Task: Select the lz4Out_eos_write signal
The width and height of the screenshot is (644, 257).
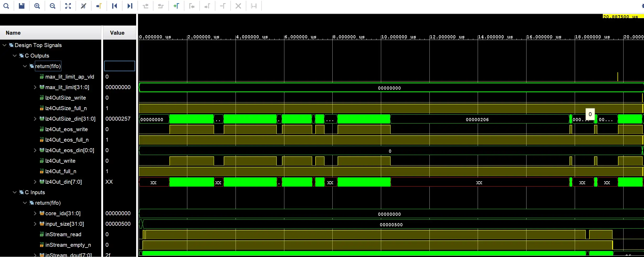Action: click(66, 129)
